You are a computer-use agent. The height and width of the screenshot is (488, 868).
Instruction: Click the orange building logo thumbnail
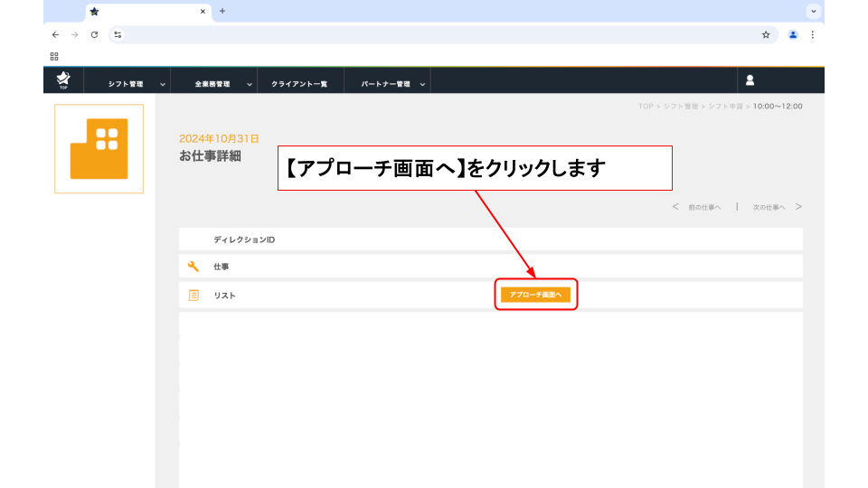tap(99, 148)
